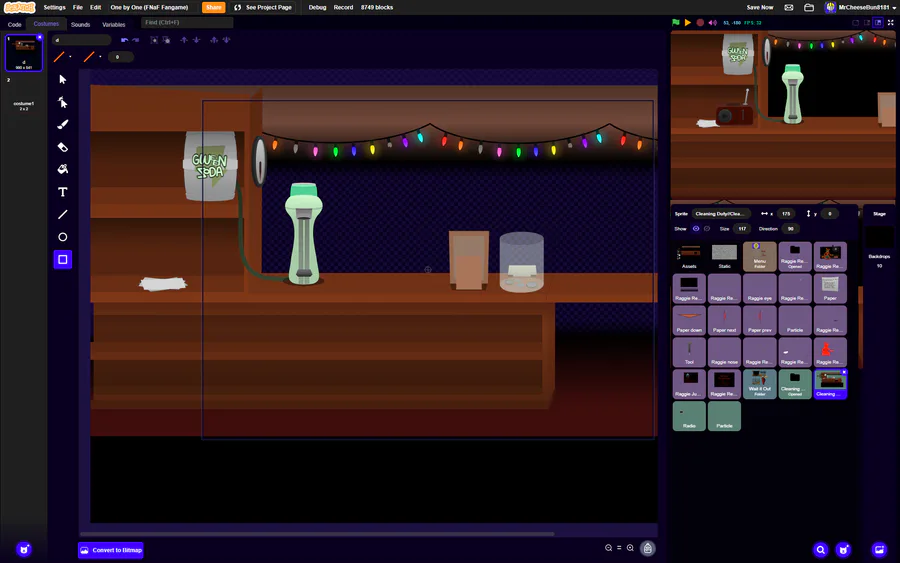Select the arrow Select tool

pos(63,79)
